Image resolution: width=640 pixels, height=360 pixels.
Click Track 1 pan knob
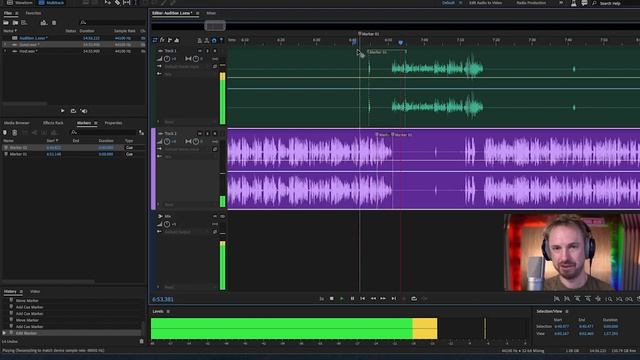[x=196, y=59]
